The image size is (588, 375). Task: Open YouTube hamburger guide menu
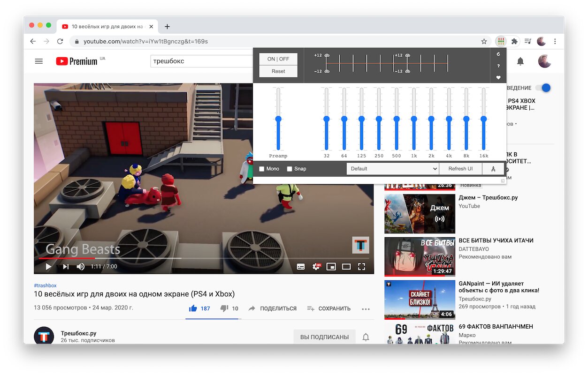coord(39,61)
